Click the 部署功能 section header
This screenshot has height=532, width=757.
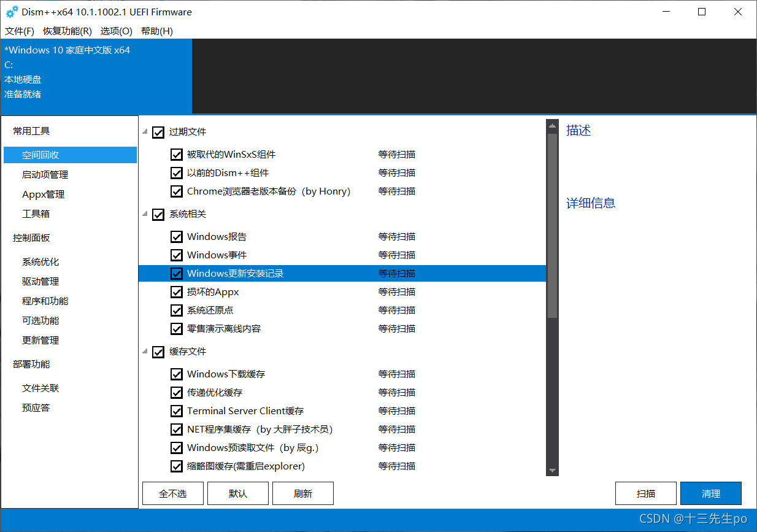click(x=31, y=364)
